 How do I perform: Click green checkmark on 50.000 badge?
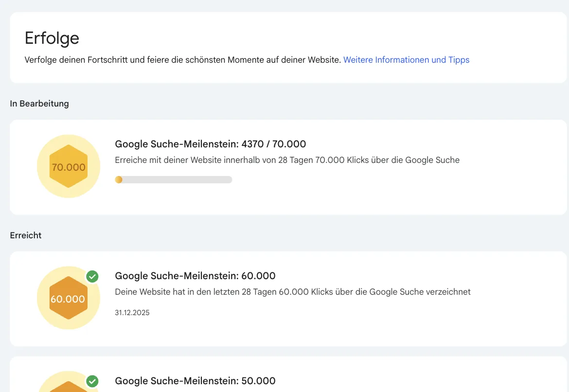(92, 381)
